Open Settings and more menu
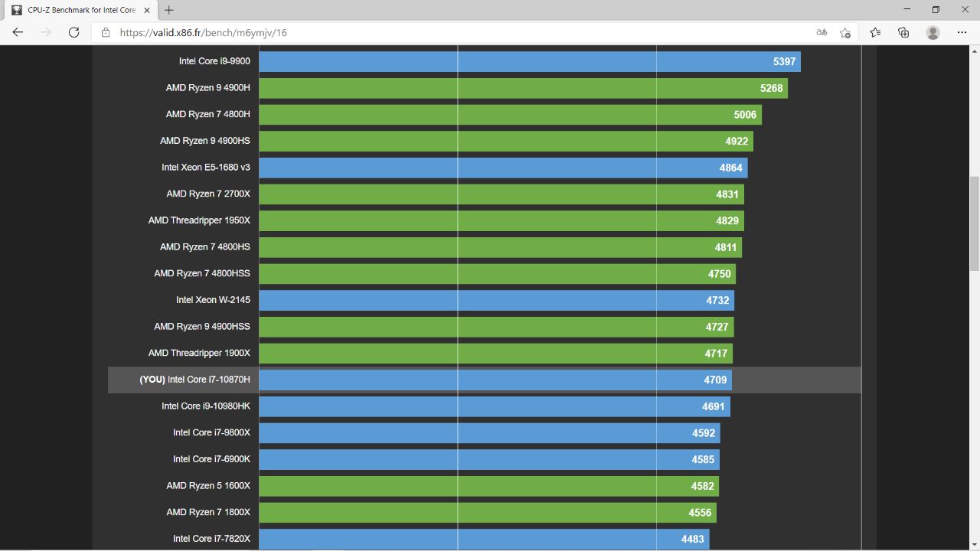980x551 pixels. click(x=962, y=32)
